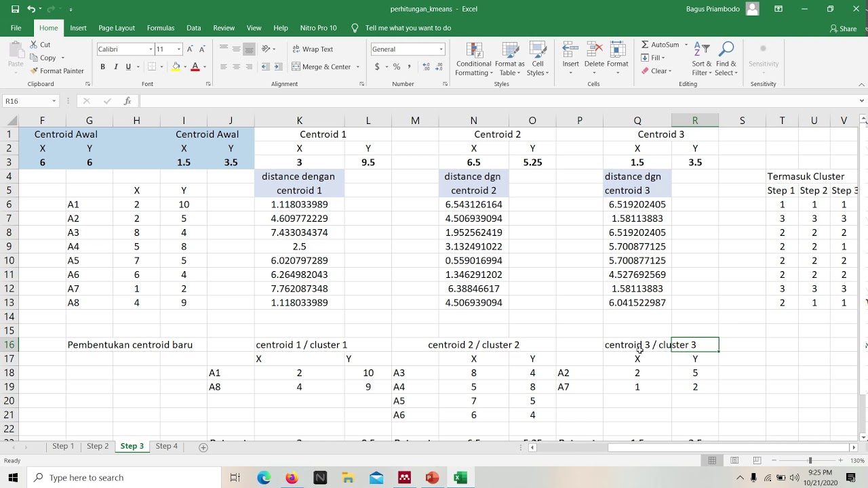Click the Insert Function fx icon
The width and height of the screenshot is (868, 488).
127,101
